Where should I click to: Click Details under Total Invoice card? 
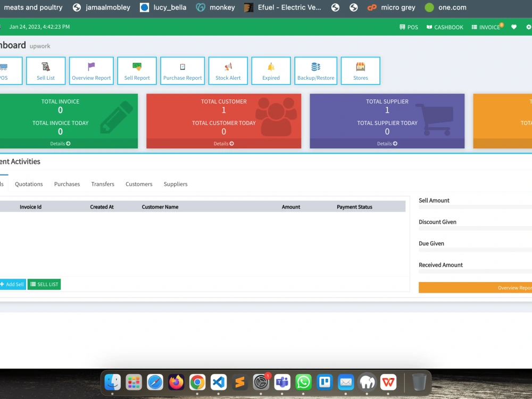click(61, 144)
